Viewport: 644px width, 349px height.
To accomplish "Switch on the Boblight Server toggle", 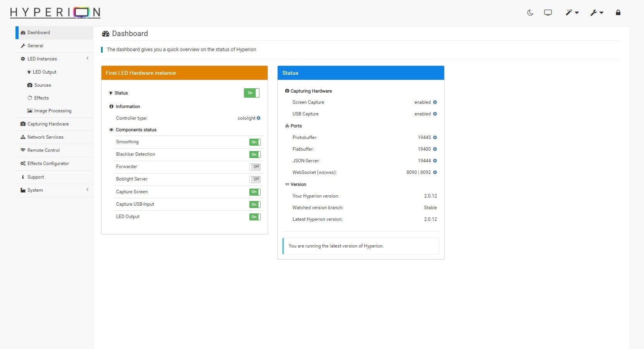I will (x=255, y=179).
